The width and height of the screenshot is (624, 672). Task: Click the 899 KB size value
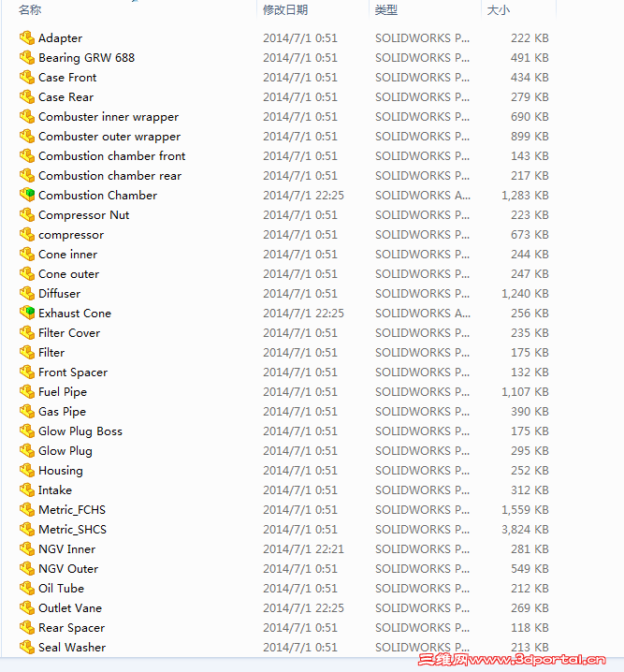[x=530, y=137]
